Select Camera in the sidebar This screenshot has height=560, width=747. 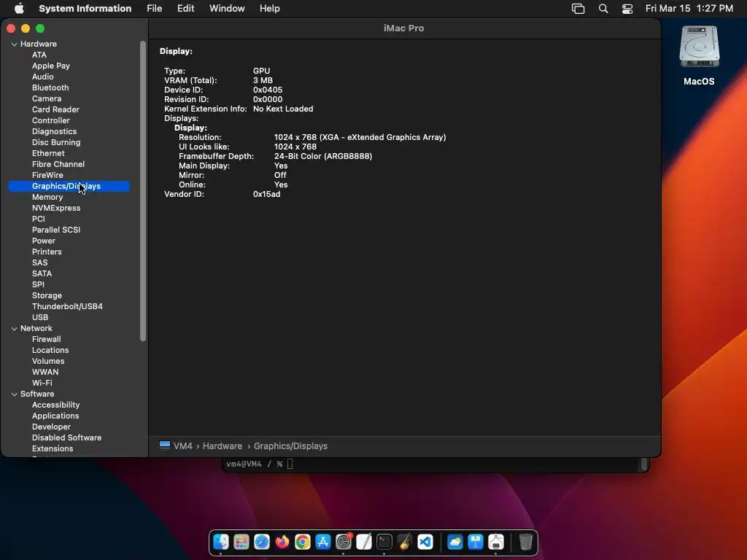point(47,98)
